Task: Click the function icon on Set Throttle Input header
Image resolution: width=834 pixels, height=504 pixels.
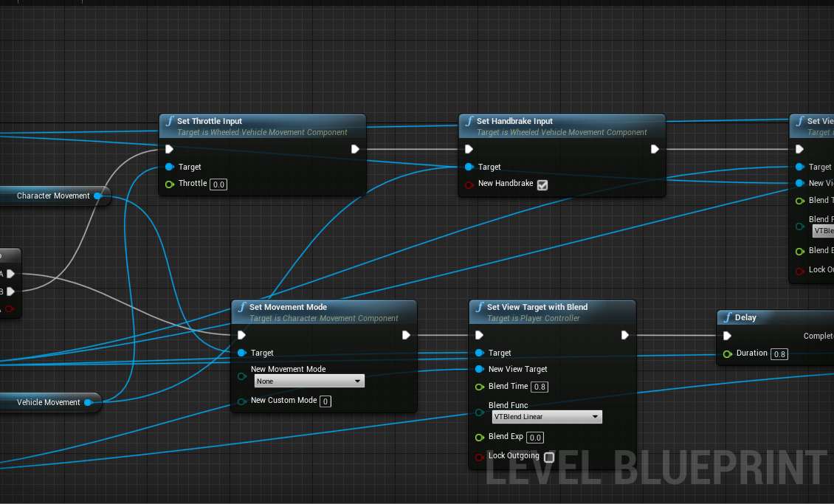Action: point(170,121)
